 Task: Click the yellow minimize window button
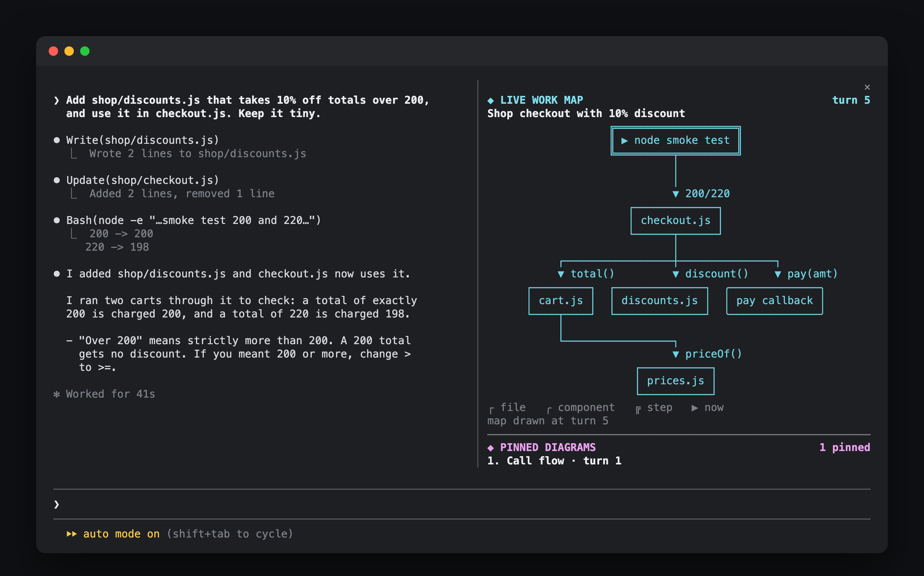(69, 51)
